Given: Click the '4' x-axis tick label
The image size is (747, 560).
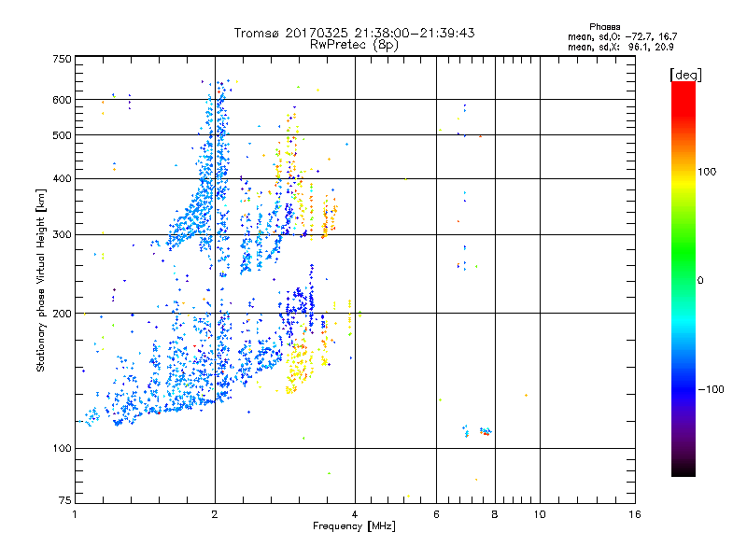Looking at the screenshot, I should pyautogui.click(x=355, y=514).
